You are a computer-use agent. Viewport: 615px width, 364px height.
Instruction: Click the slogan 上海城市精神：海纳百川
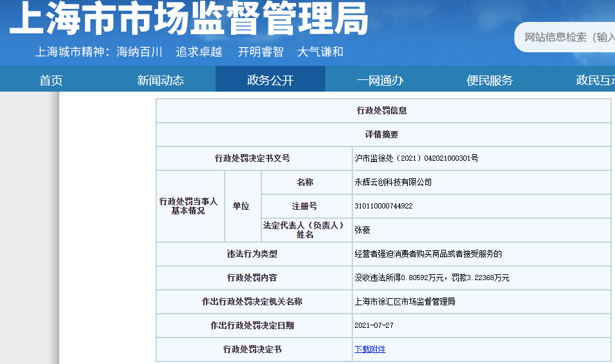99,52
